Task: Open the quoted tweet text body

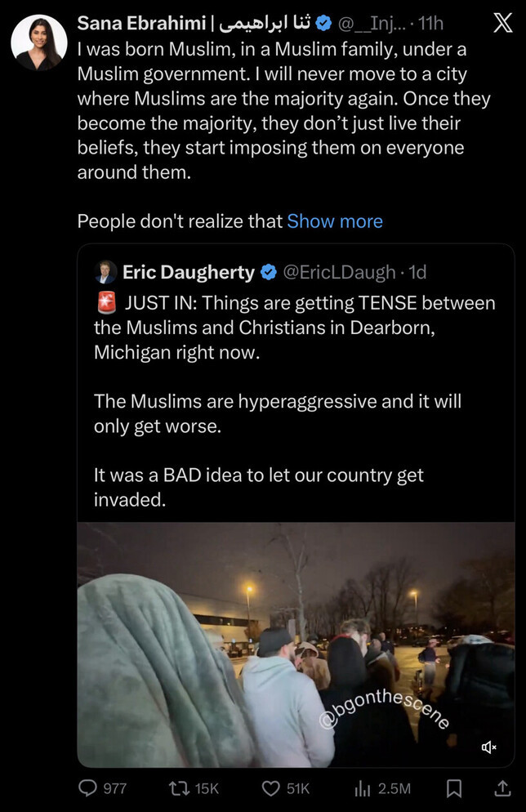Action: pyautogui.click(x=294, y=400)
